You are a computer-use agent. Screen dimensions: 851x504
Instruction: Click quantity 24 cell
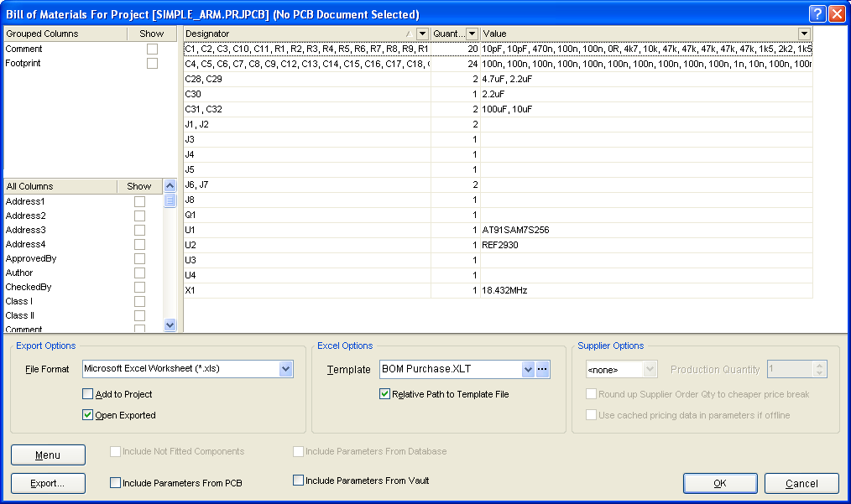pos(456,64)
